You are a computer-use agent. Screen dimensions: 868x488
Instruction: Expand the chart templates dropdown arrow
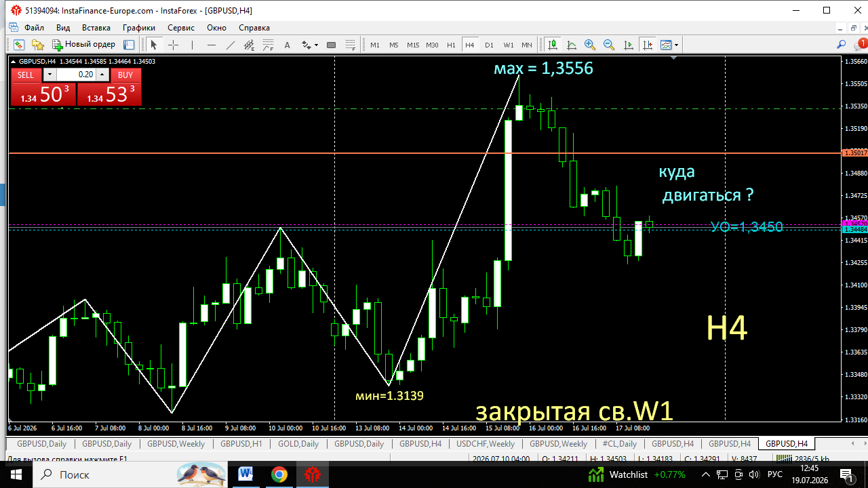[676, 45]
